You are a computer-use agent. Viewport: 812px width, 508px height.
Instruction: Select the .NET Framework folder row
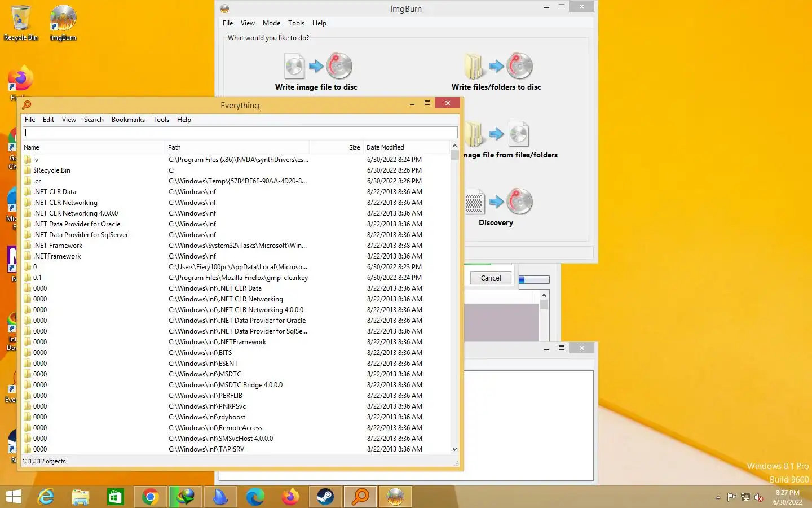(x=236, y=246)
